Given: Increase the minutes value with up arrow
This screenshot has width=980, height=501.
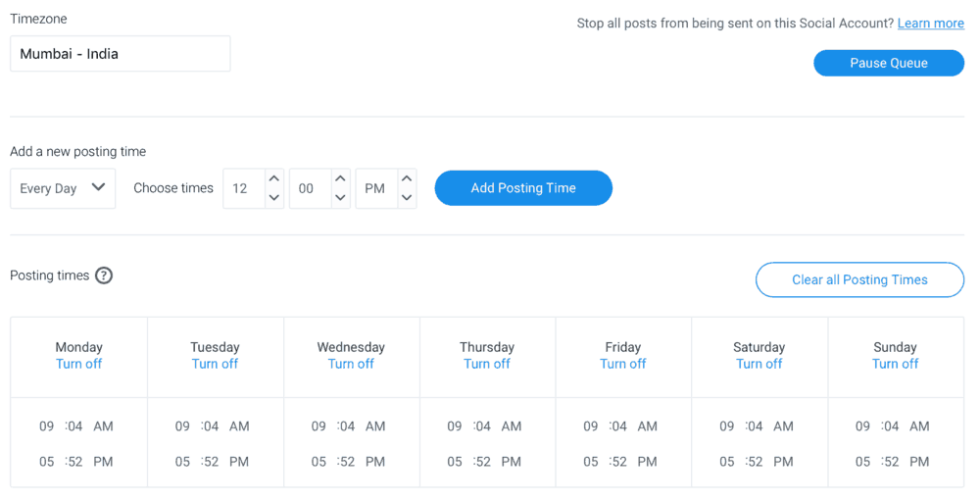Looking at the screenshot, I should point(340,178).
